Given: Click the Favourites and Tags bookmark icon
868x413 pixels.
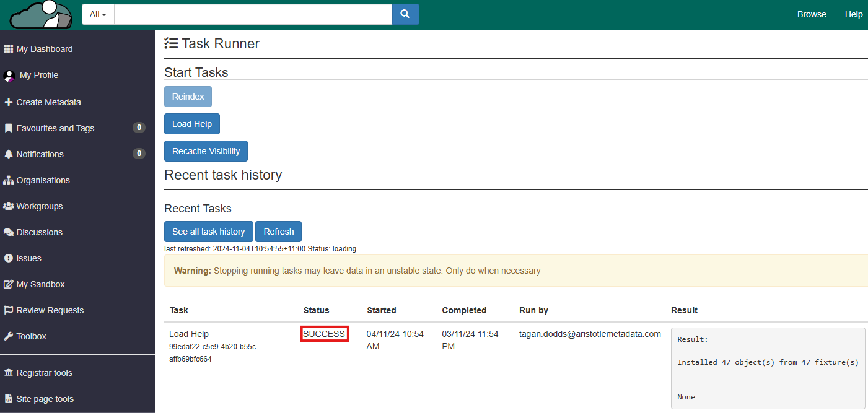Looking at the screenshot, I should click(x=9, y=128).
